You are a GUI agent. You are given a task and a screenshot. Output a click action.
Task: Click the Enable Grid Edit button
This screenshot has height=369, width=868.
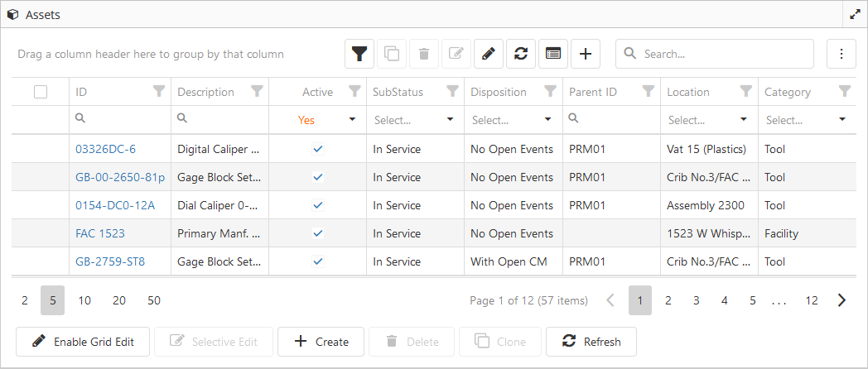point(82,342)
